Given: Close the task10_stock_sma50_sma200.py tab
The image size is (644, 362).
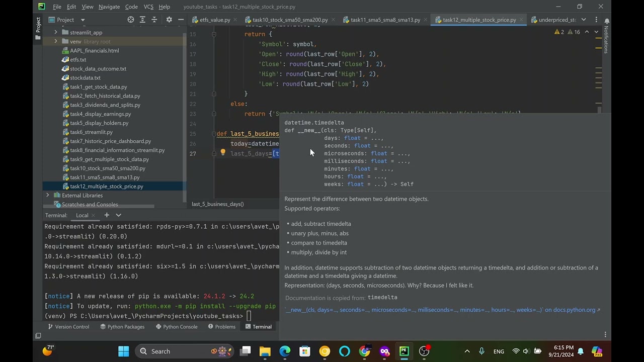Looking at the screenshot, I should point(334,20).
